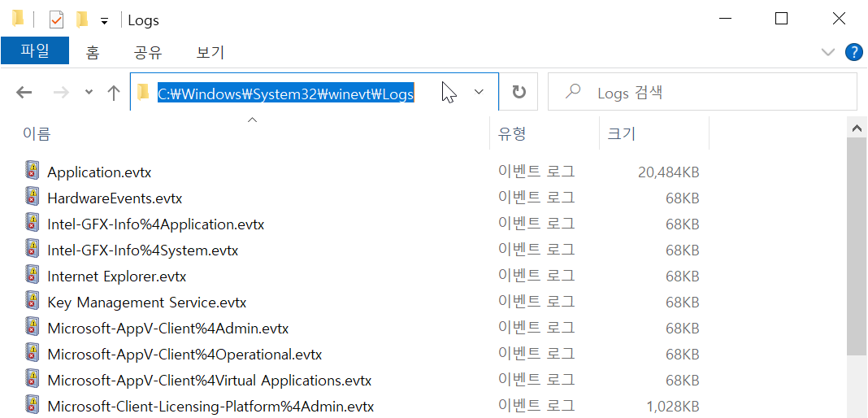Viewport: 868px width, 418px height.
Task: Click the Properties quick access toolbar icon
Action: coord(56,20)
